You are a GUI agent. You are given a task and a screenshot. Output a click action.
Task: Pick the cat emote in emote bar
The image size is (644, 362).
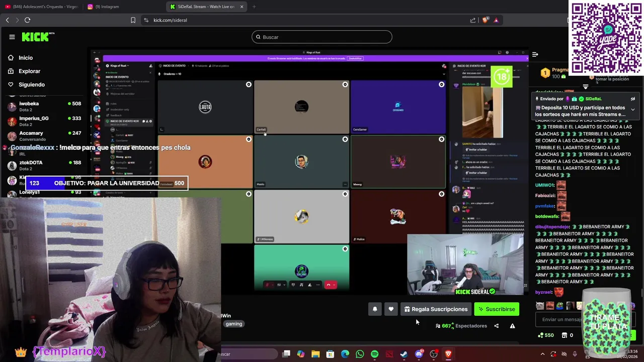tap(540, 306)
